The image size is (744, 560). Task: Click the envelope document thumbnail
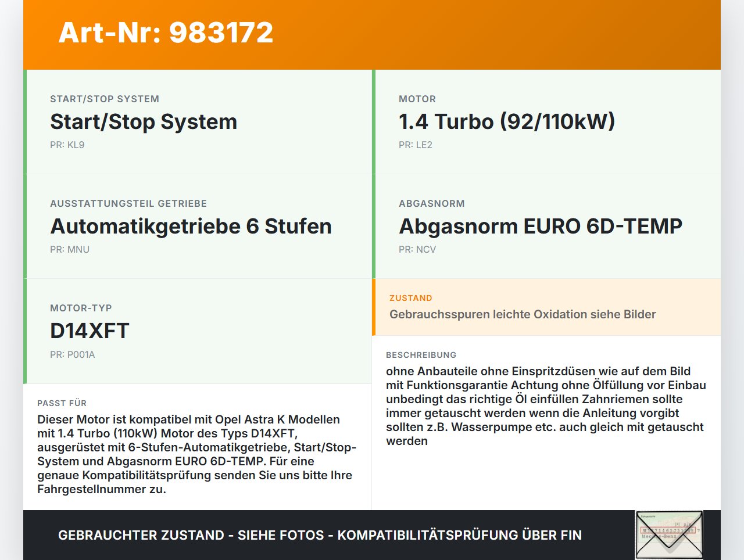pyautogui.click(x=668, y=534)
